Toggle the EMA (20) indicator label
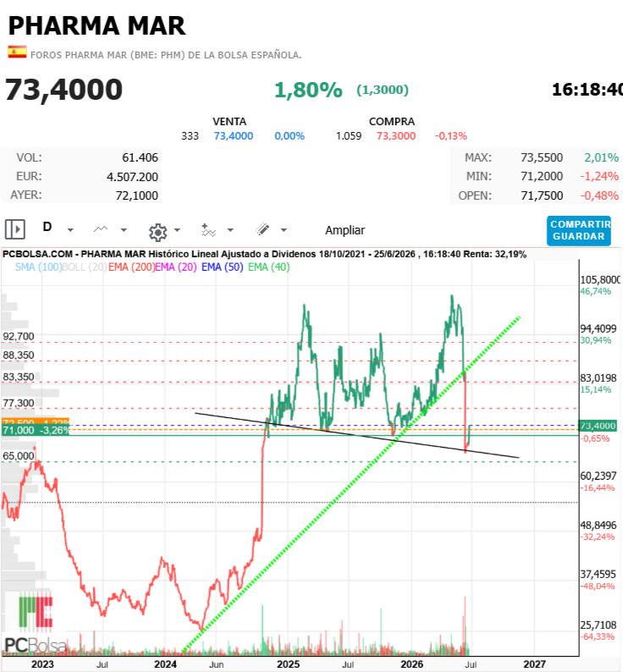This screenshot has width=623, height=672. pos(176,267)
